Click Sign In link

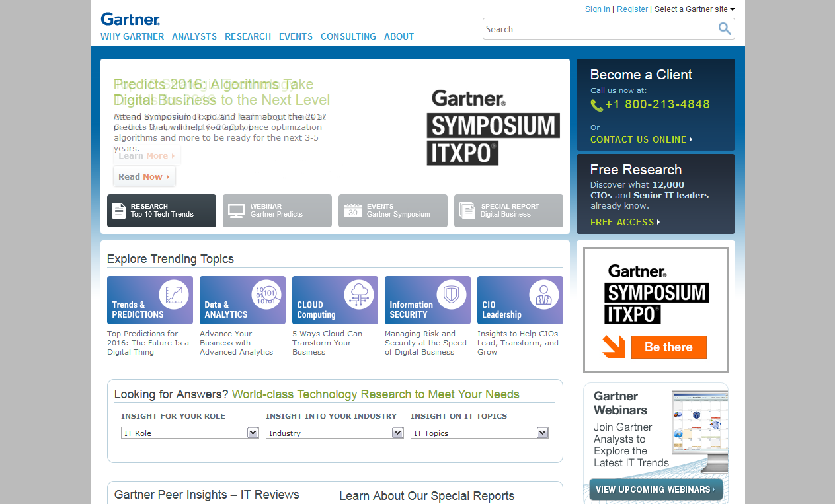point(598,9)
